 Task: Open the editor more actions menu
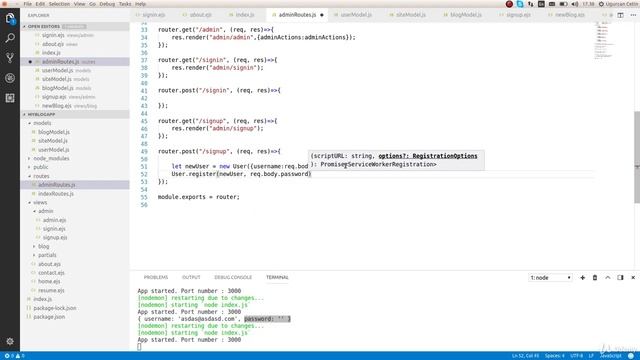633,15
